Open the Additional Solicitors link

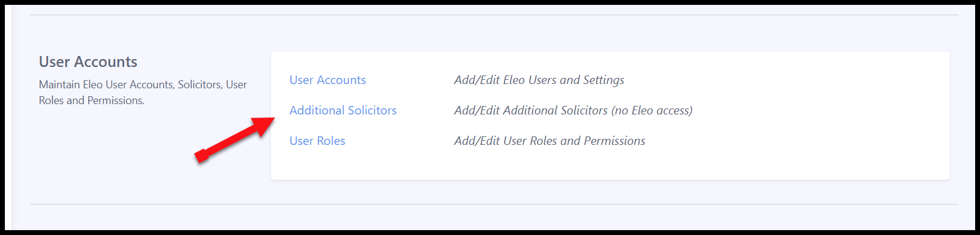pos(343,110)
